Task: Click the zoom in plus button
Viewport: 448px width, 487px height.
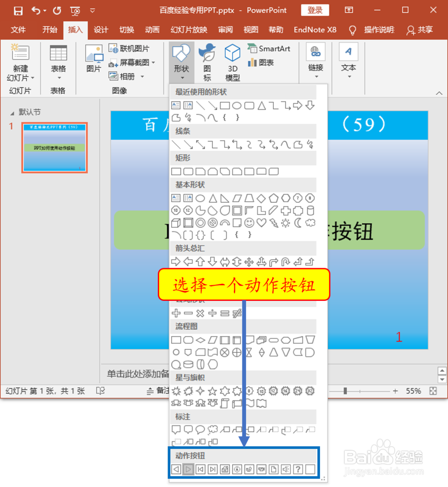Action: point(395,391)
